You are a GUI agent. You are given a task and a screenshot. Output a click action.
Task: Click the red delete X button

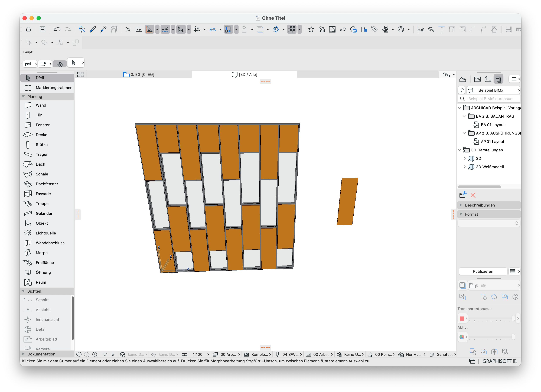[x=473, y=195]
